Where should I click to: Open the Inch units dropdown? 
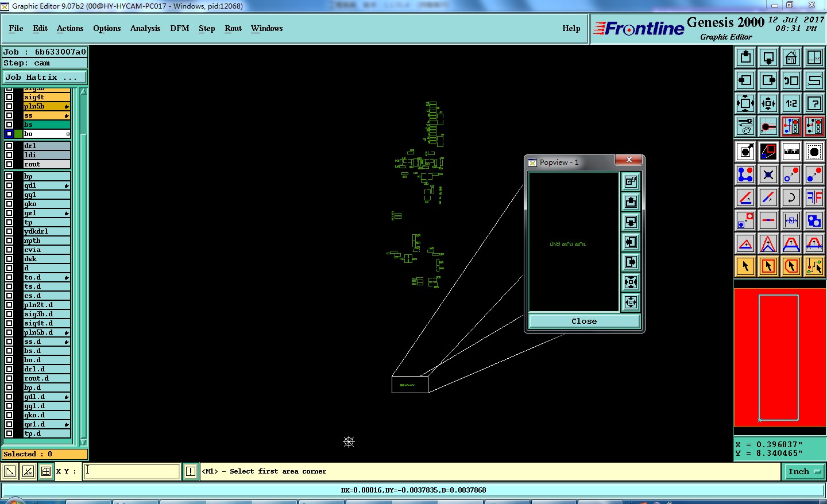803,471
